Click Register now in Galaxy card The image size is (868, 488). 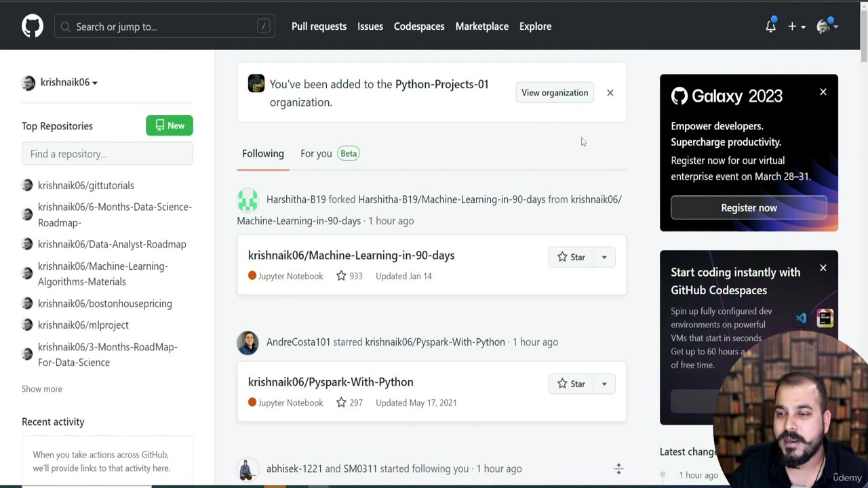[x=749, y=208]
